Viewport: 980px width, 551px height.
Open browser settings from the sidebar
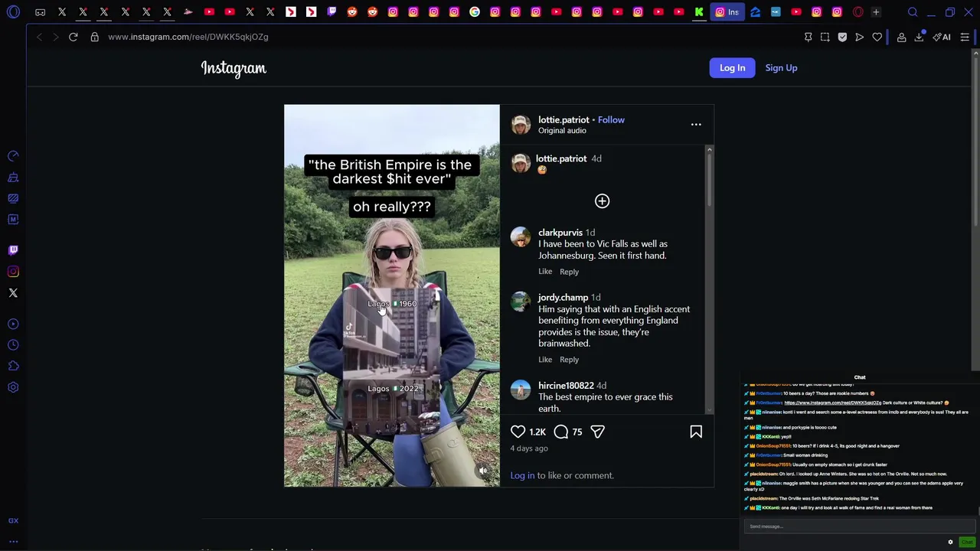pos(13,387)
